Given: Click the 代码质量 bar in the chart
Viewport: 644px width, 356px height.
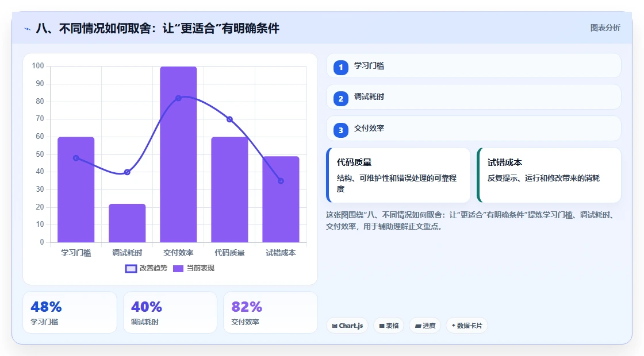Looking at the screenshot, I should tap(229, 189).
